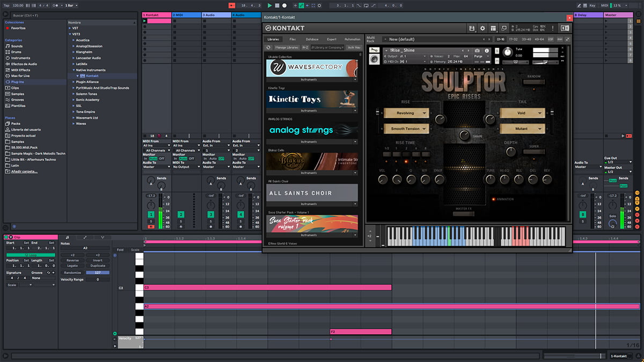Open the Mutant tail dropdown
This screenshot has height=362, width=644.
(522, 129)
